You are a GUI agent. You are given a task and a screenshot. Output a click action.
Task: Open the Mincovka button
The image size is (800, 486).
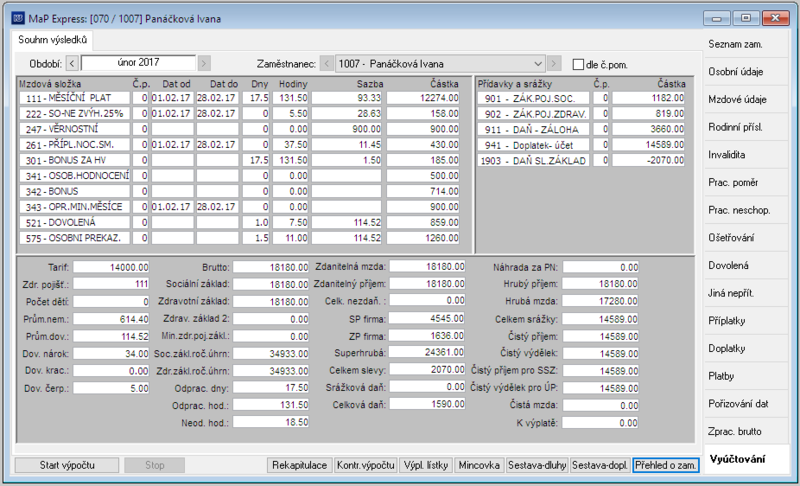click(479, 465)
